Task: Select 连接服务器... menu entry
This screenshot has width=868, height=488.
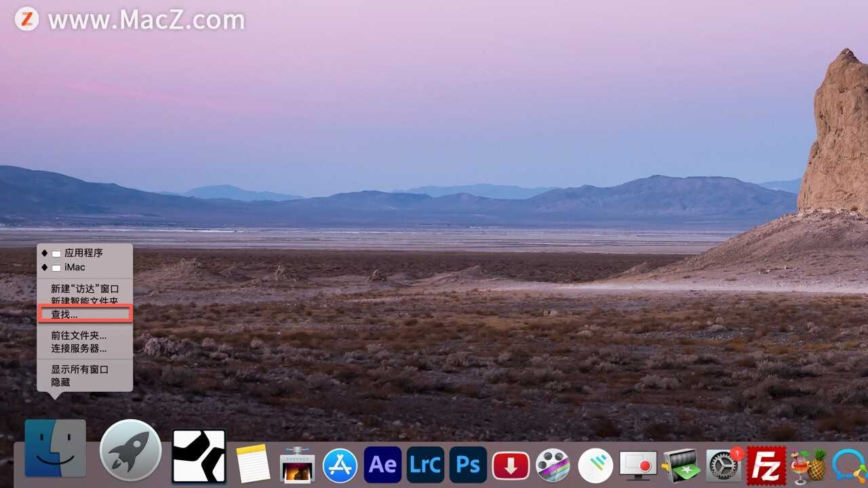Action: 79,348
